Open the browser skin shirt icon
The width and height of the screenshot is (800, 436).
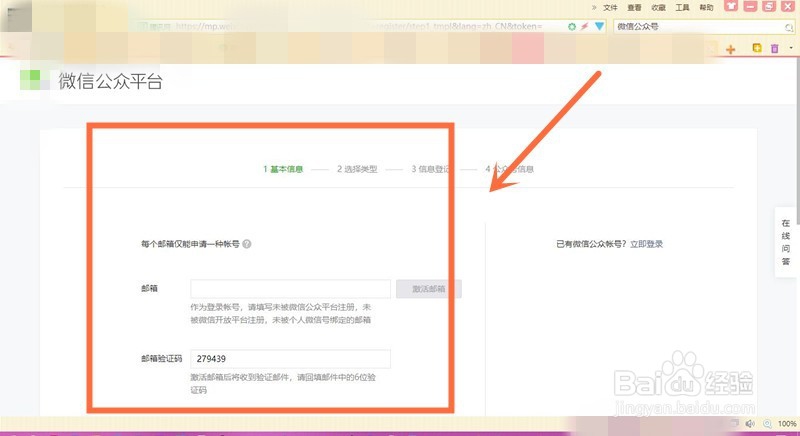731,6
